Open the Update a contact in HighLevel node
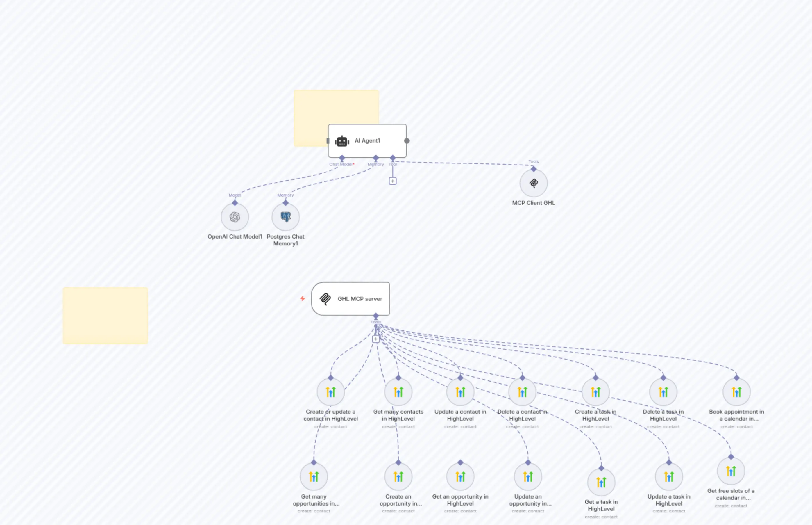Screen dimensions: 812x525 [x=461, y=392]
